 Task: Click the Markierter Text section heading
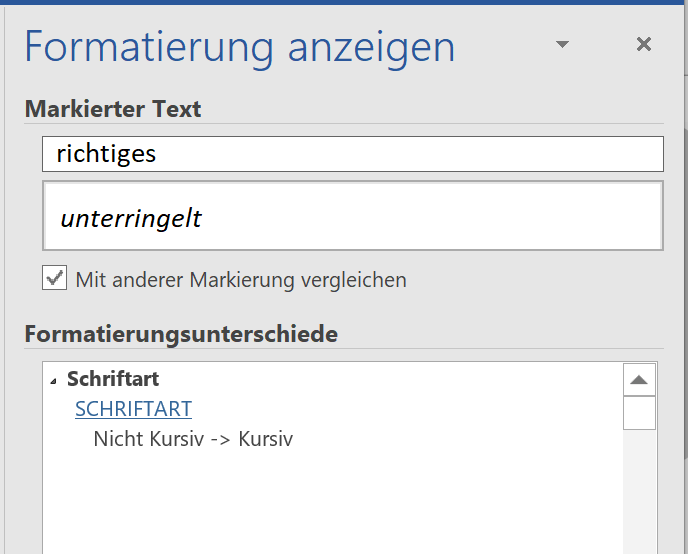point(113,108)
